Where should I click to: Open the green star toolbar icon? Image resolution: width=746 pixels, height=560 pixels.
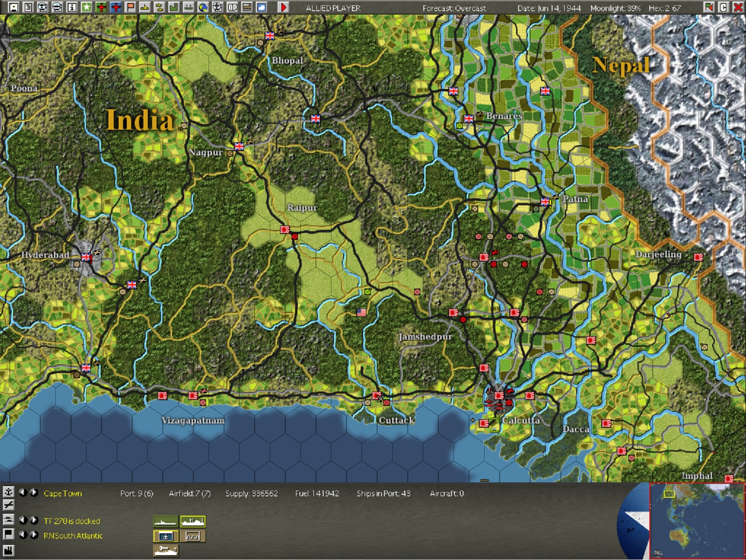coord(87,7)
